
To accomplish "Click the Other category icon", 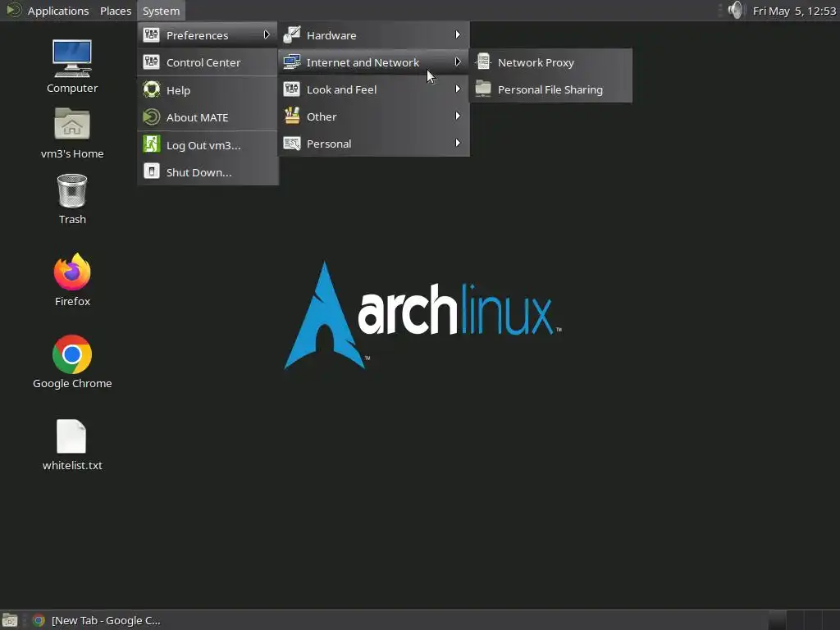I will (291, 116).
